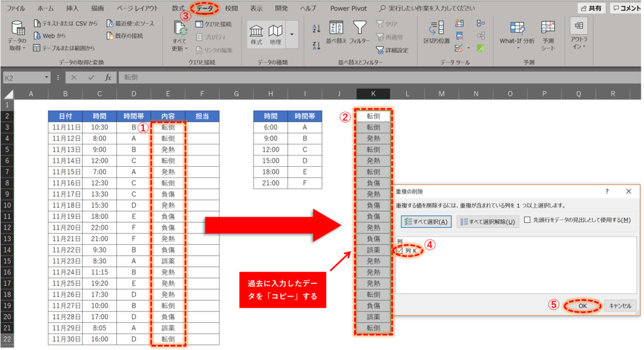Select cell showing 11月30日
This screenshot has height=350, width=644.
[65, 339]
